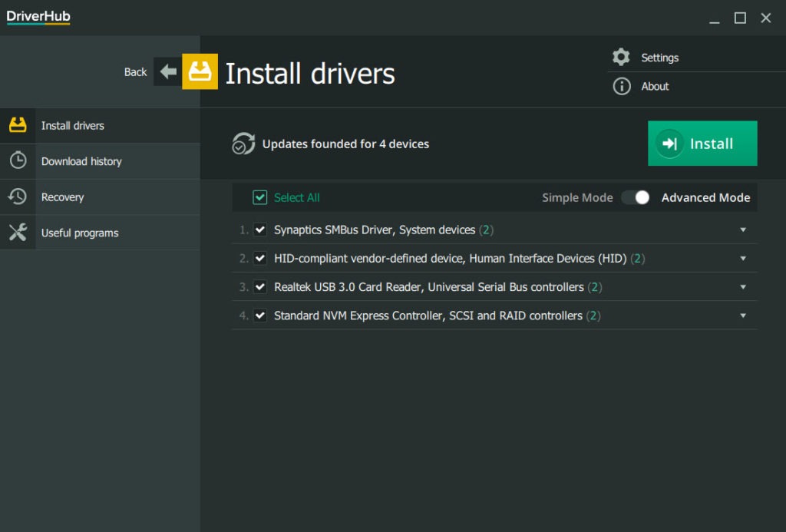Click the Realtek USB 3.0 Card Reader text
This screenshot has height=532, width=786.
tap(428, 287)
